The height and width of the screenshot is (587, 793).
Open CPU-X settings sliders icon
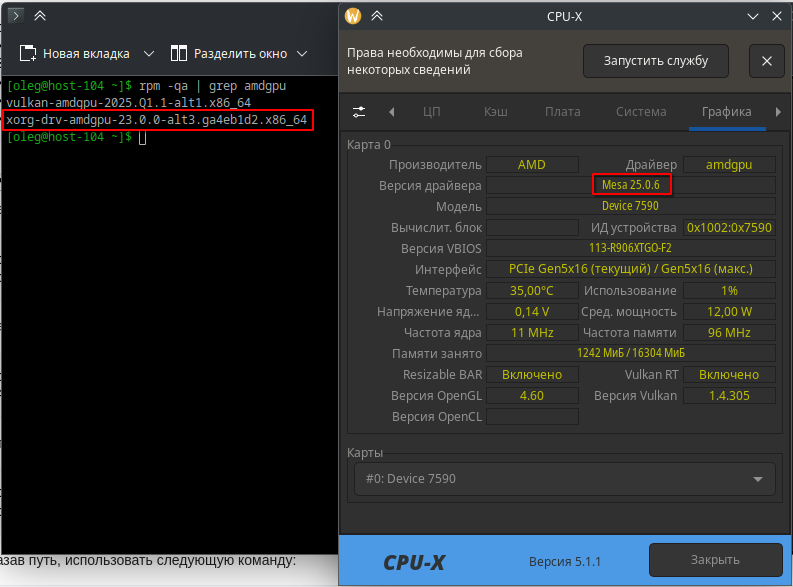click(x=359, y=112)
